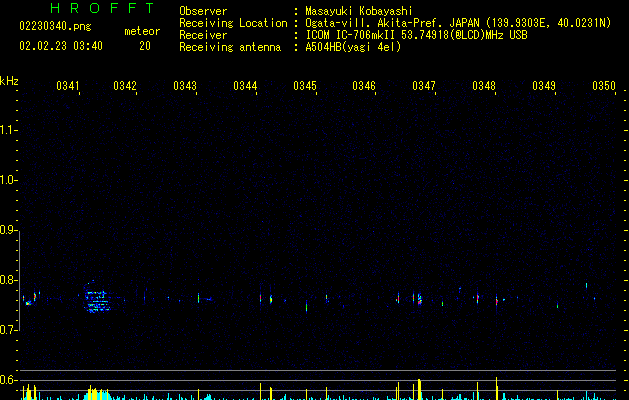Click the 0343 time marker
629x400 pixels.
click(185, 86)
